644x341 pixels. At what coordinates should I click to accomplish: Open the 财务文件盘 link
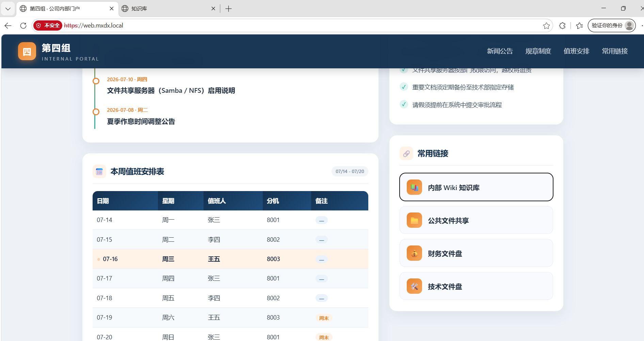click(x=476, y=253)
